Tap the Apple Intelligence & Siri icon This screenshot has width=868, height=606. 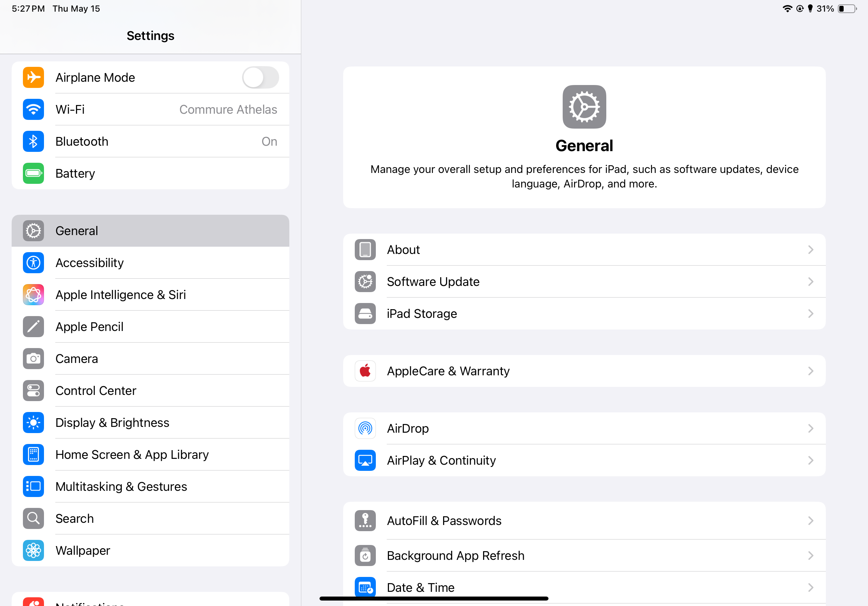coord(33,295)
